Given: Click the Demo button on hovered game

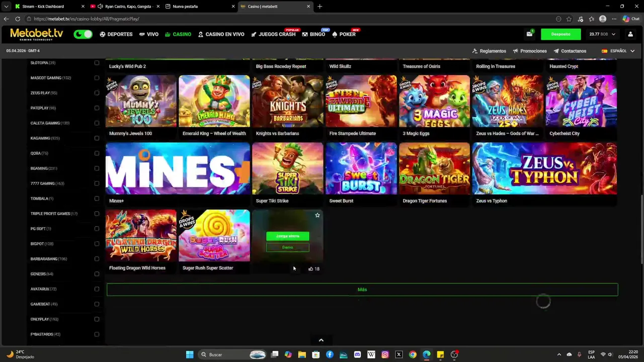Looking at the screenshot, I should 288,247.
